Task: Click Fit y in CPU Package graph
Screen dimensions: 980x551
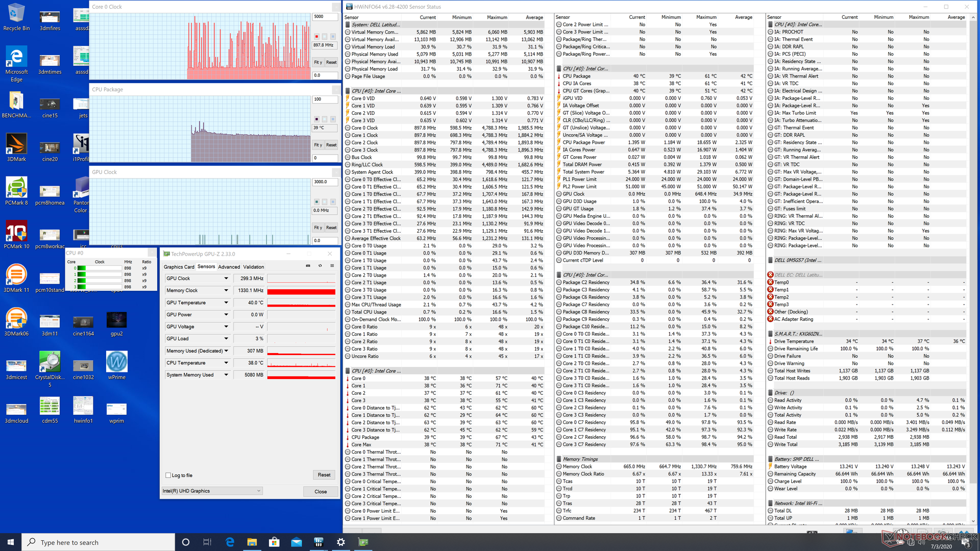Action: 318,145
